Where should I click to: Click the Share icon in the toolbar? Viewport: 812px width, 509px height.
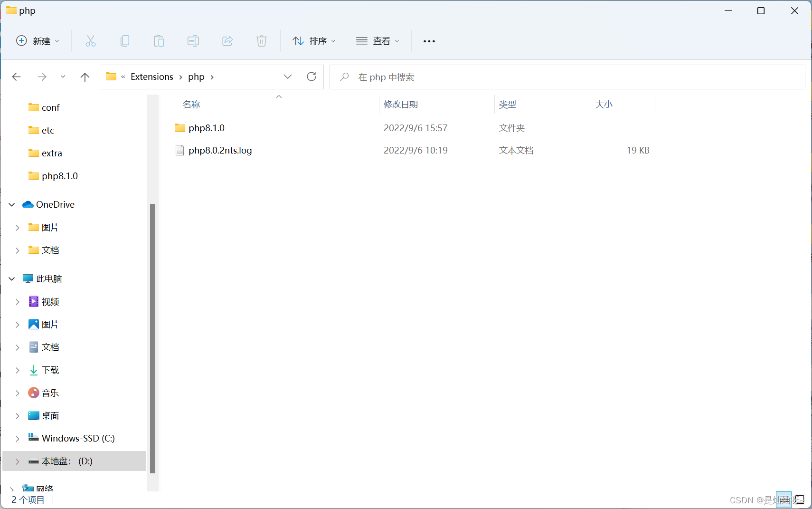point(227,41)
